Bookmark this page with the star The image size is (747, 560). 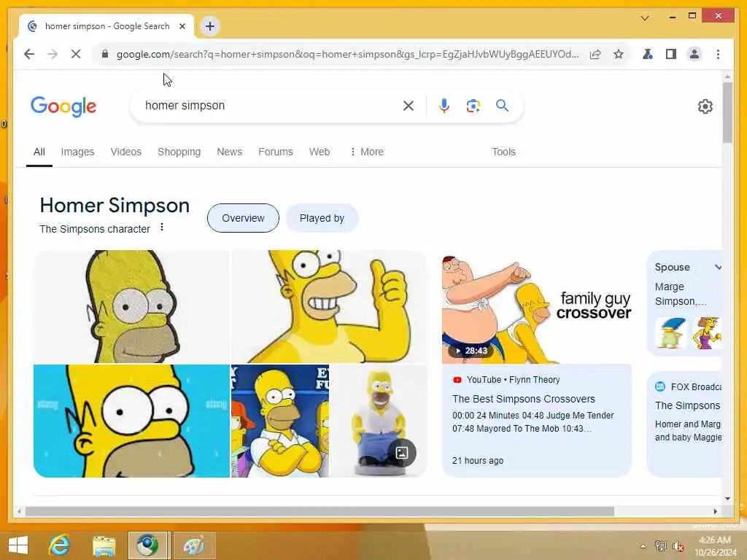[619, 54]
